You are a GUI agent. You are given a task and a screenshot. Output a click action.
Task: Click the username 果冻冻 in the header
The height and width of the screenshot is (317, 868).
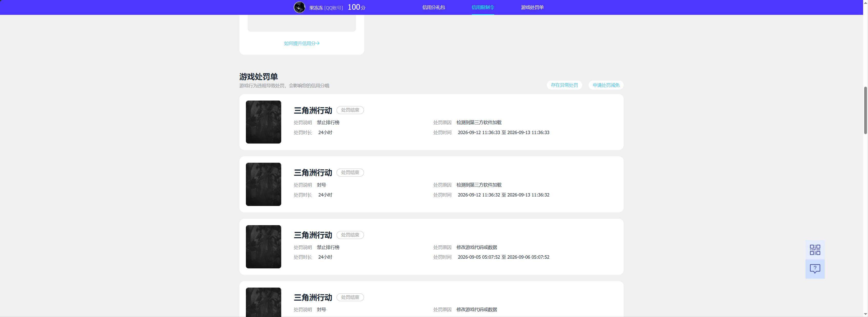[316, 8]
